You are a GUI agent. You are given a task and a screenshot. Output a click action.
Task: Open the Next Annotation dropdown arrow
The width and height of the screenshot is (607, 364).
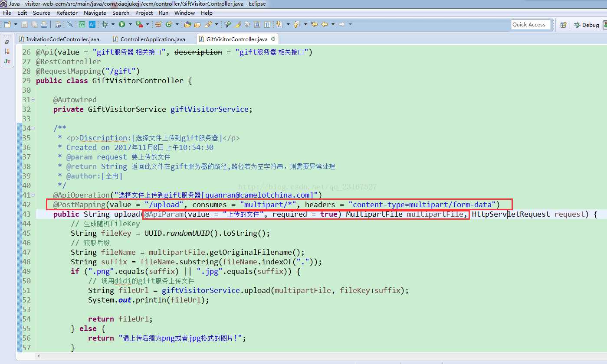[x=288, y=24]
